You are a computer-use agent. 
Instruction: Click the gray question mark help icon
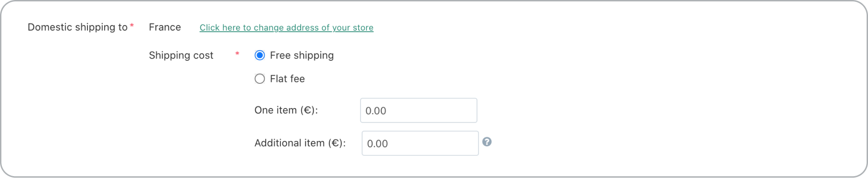pos(487,142)
